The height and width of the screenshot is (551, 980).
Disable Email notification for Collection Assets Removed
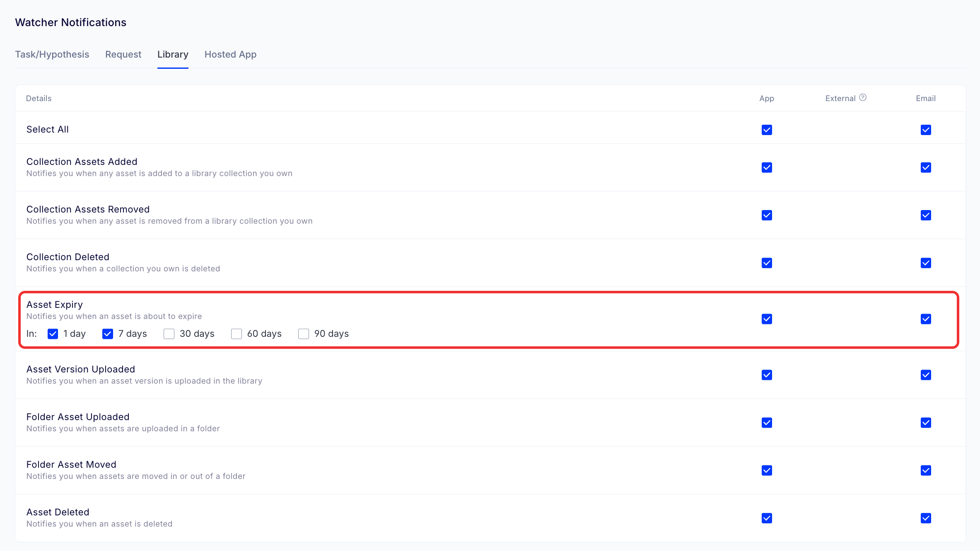coord(926,215)
